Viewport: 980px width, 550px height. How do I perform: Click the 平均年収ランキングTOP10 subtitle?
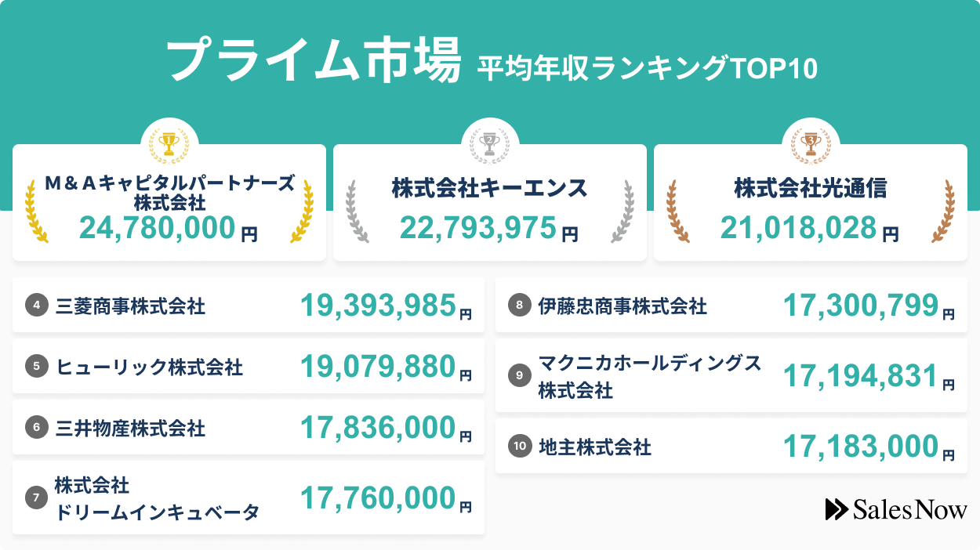coord(647,68)
